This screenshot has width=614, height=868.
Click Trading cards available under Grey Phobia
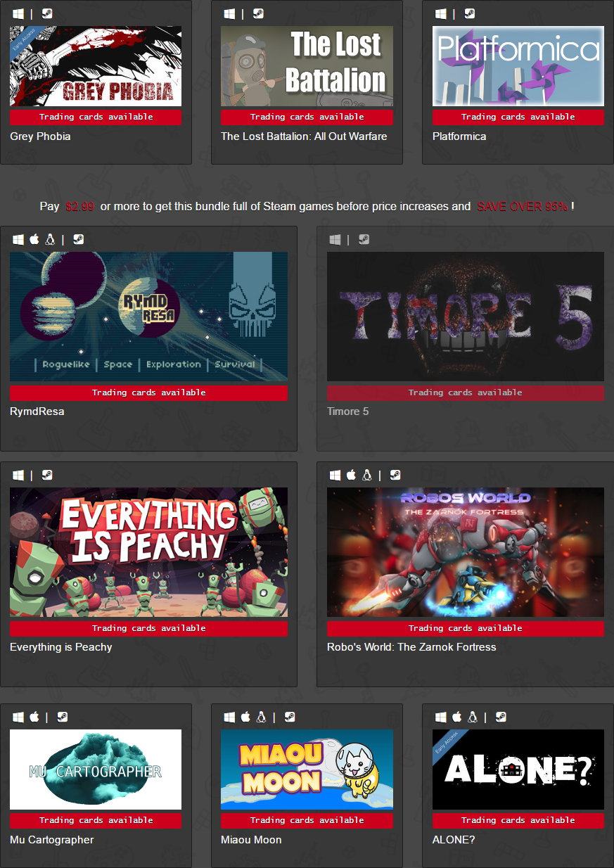[96, 117]
